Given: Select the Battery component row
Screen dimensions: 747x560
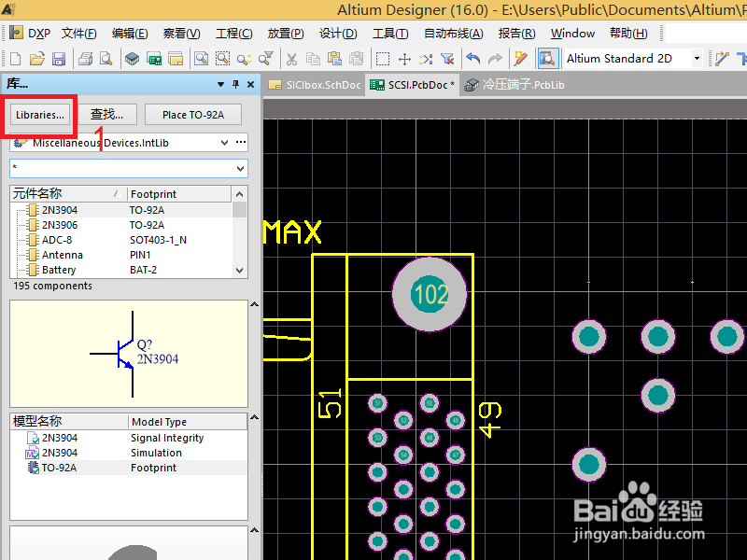Looking at the screenshot, I should click(121, 270).
